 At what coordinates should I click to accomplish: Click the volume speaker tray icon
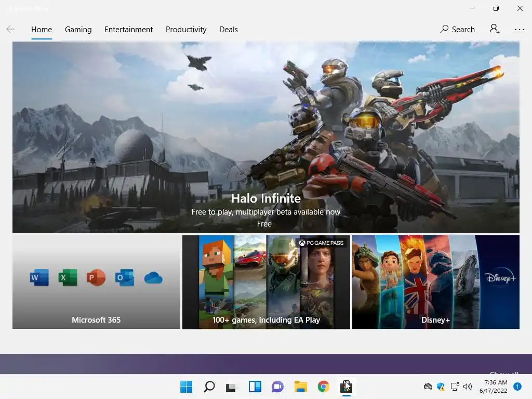tap(467, 387)
